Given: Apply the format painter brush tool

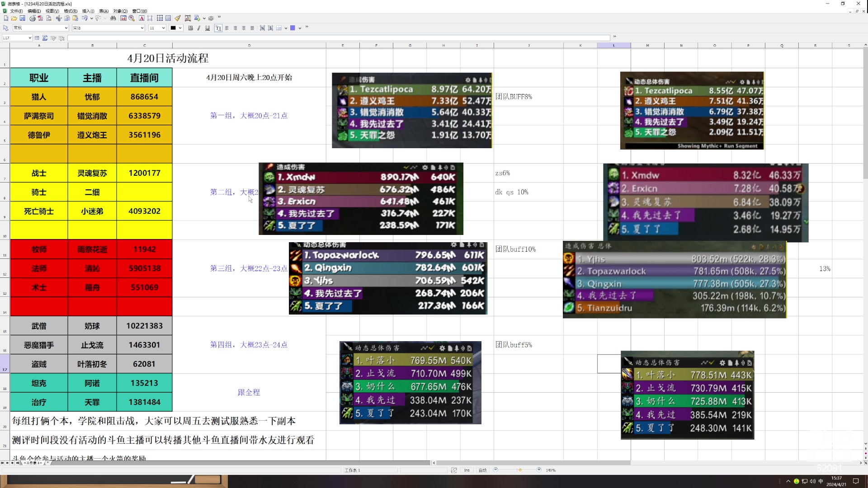Looking at the screenshot, I should (178, 18).
